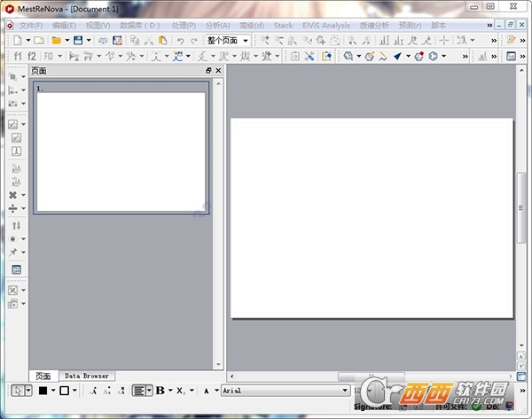
Task: Click the scissors Cut icon
Action: tap(149, 41)
